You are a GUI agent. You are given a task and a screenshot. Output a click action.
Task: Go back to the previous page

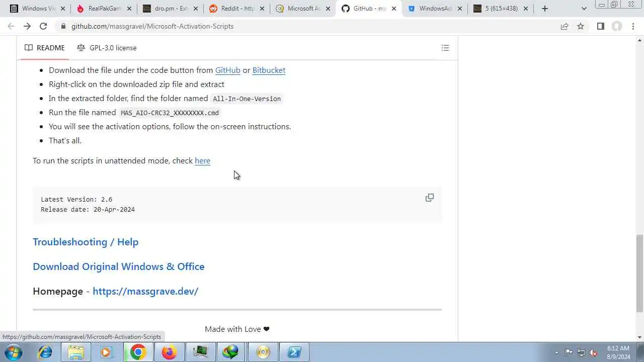point(11,26)
